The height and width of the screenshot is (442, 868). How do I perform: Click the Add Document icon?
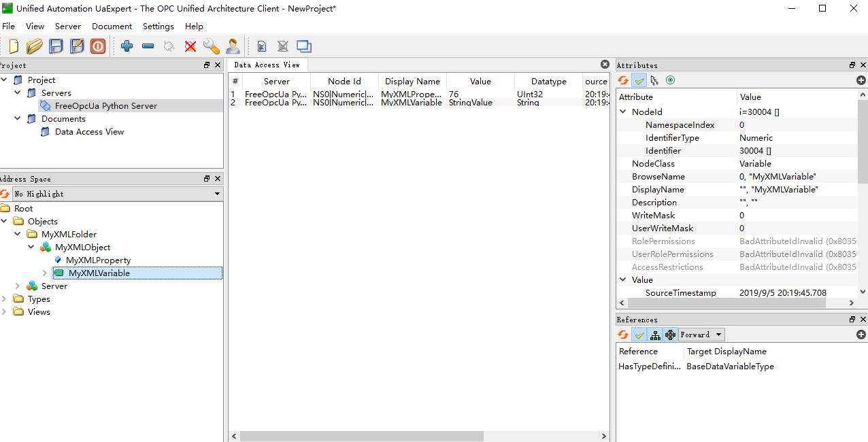[262, 46]
